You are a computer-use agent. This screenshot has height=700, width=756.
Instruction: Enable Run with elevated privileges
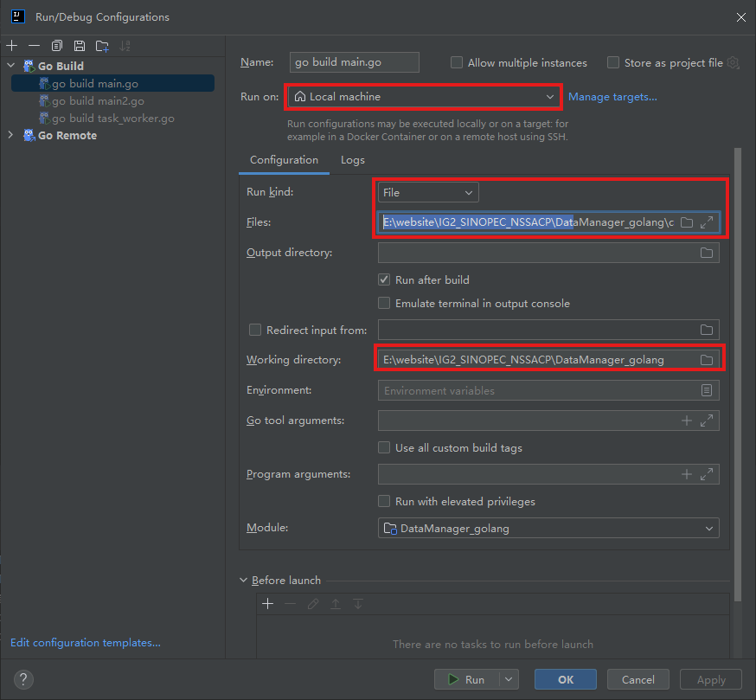click(384, 501)
